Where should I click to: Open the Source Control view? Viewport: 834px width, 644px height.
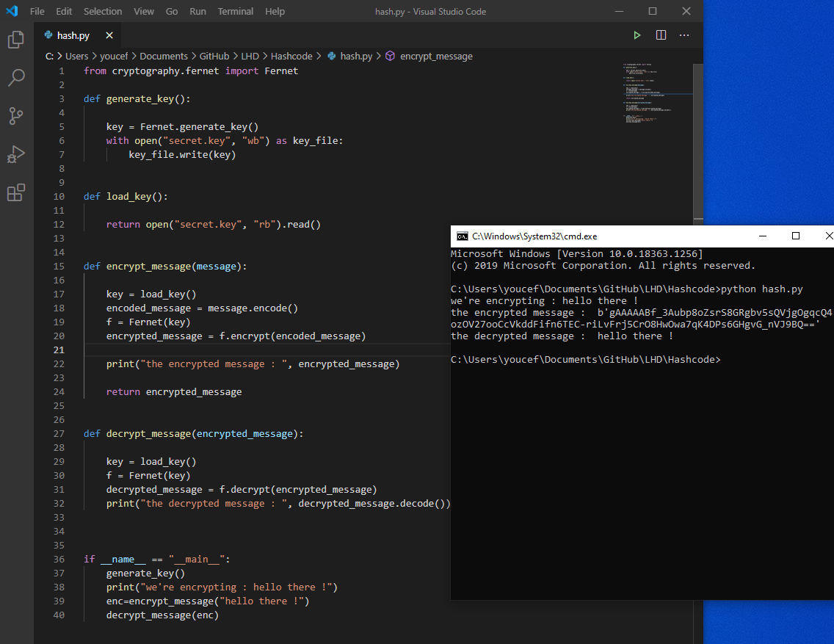(16, 116)
